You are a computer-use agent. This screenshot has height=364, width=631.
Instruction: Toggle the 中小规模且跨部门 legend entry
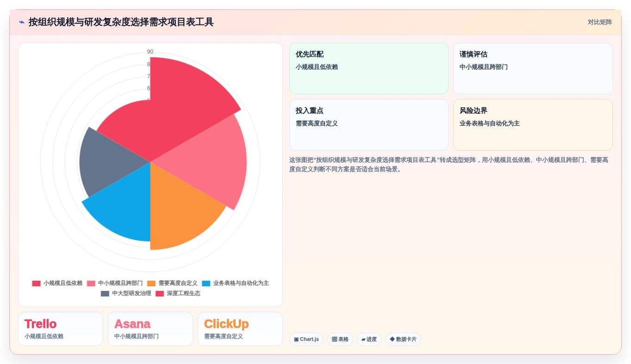tap(115, 283)
